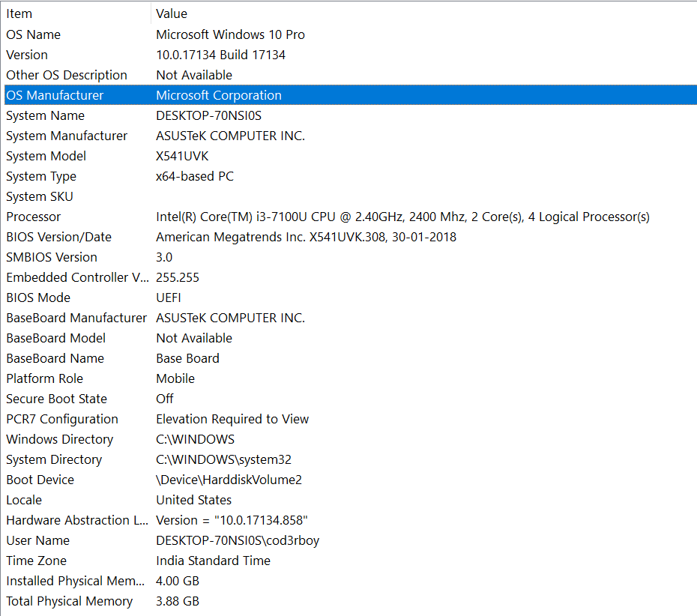Select the Hardware Abstraction Layer row
The image size is (697, 616).
pos(350,520)
